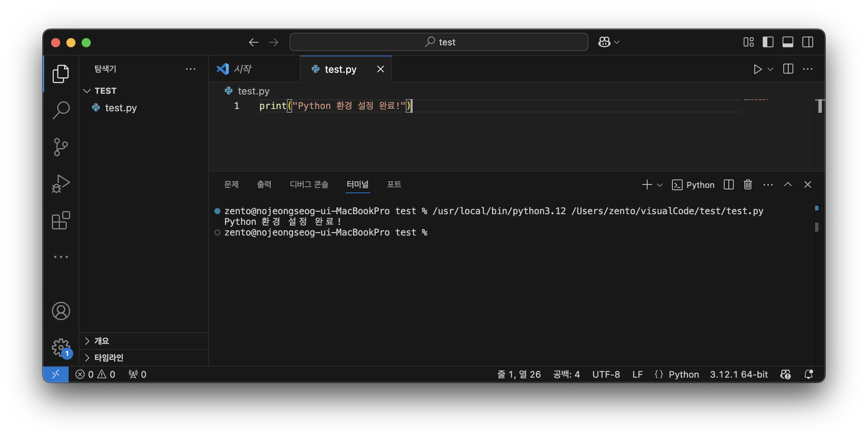Open the run options dropdown arrow
The image size is (868, 439).
(x=770, y=69)
